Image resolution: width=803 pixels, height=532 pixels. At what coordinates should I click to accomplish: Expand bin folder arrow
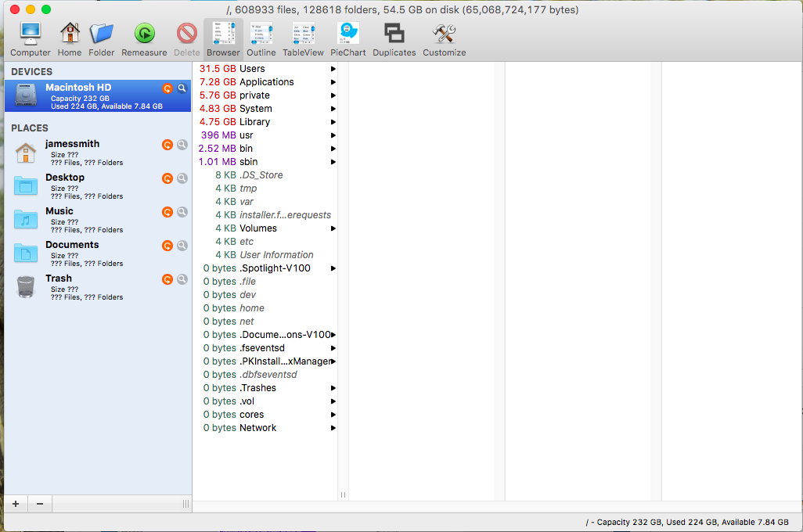[x=333, y=149]
